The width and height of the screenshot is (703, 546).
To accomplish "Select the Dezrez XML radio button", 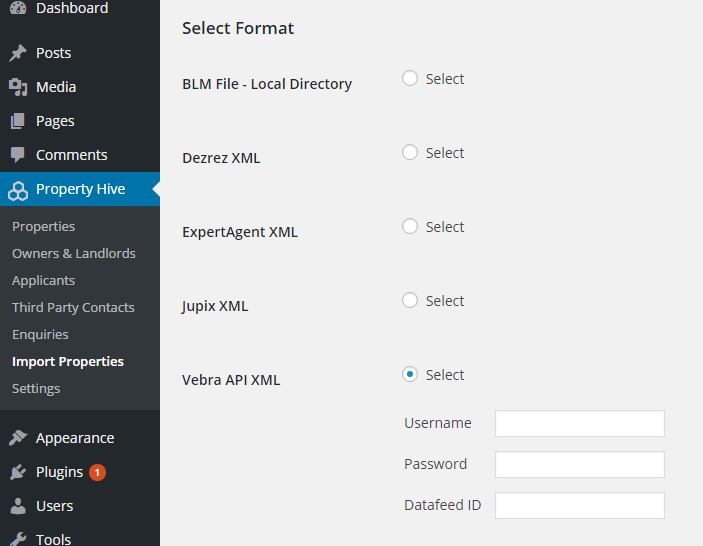I will coord(410,152).
